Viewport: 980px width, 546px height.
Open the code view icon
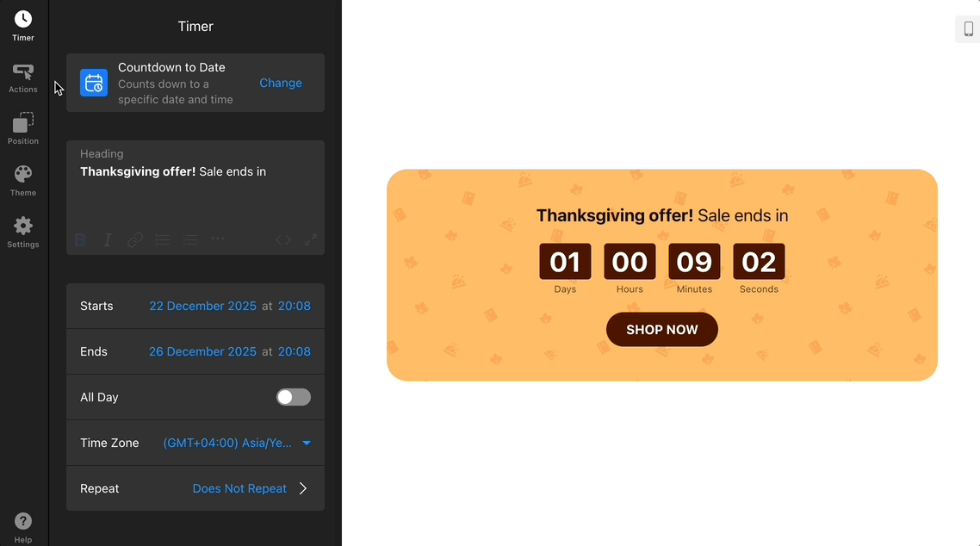click(x=283, y=240)
